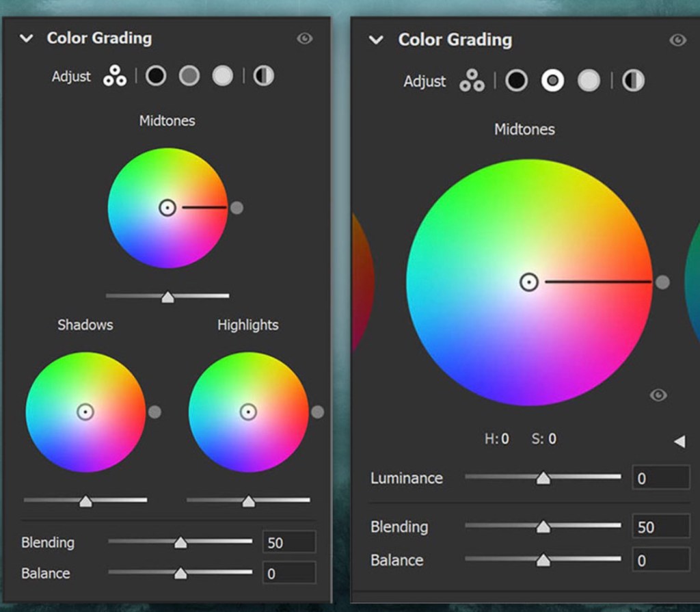Select the Highlights adjust icon in the right panel
The image size is (700, 612).
(589, 81)
